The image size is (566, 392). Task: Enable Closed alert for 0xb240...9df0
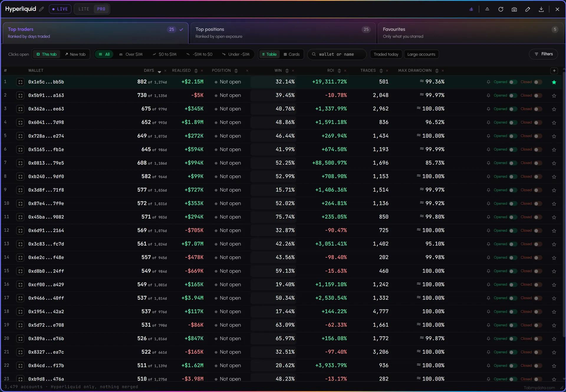click(x=538, y=177)
